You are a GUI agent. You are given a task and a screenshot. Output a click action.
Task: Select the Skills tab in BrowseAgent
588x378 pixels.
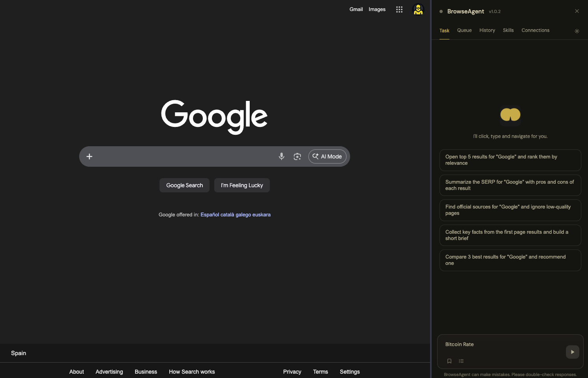[x=508, y=30]
